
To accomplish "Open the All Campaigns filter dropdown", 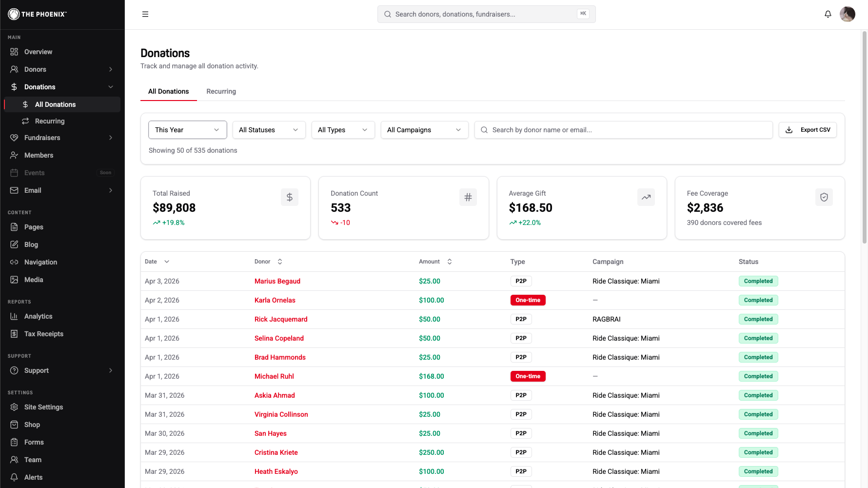I will pyautogui.click(x=424, y=130).
